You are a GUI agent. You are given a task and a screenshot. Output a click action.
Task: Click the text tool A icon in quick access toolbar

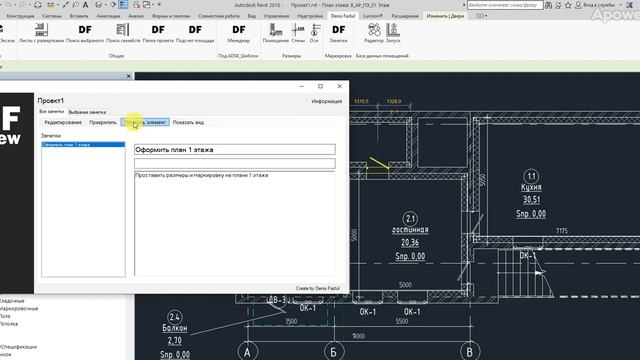tap(85, 5)
